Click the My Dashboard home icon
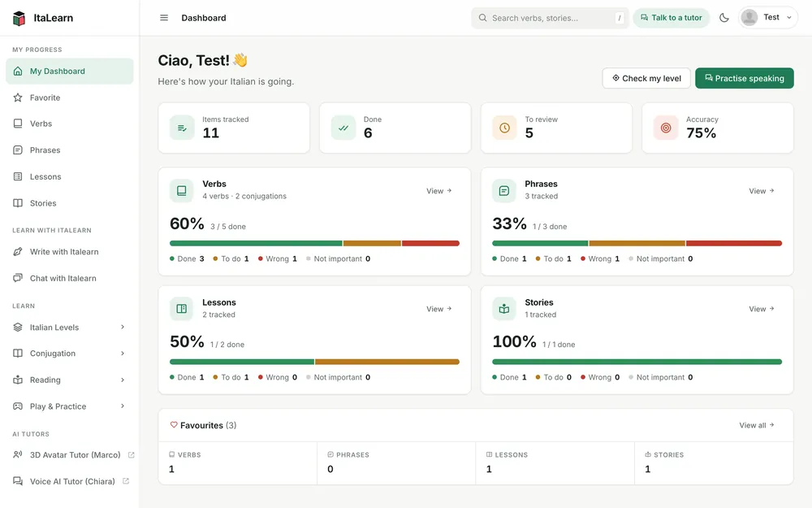 point(18,71)
